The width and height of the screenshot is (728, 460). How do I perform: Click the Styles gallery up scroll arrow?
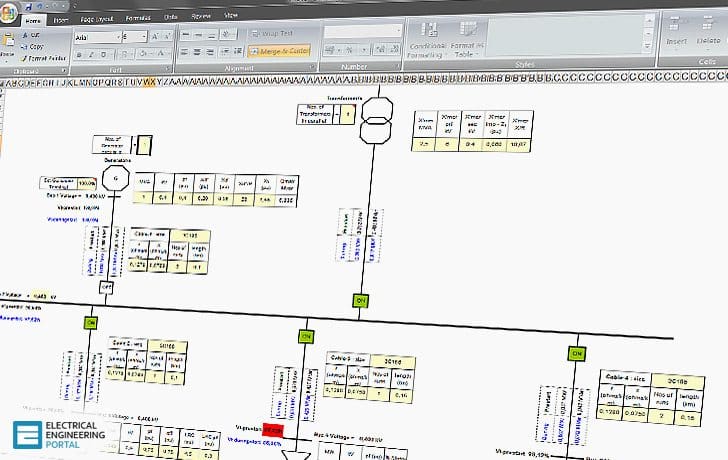coord(649,20)
